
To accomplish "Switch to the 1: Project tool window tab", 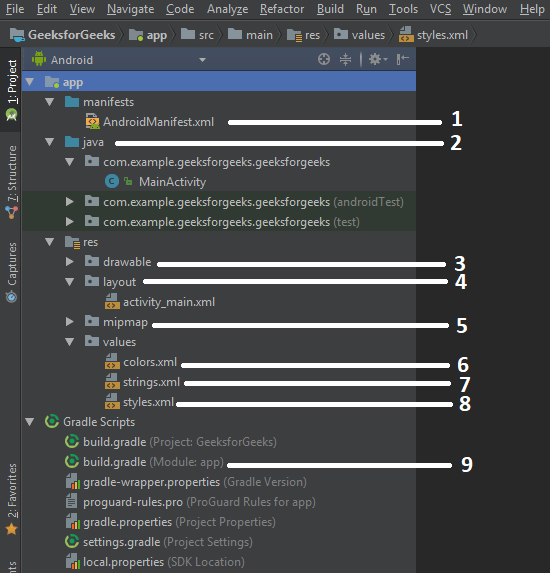I will pyautogui.click(x=11, y=90).
